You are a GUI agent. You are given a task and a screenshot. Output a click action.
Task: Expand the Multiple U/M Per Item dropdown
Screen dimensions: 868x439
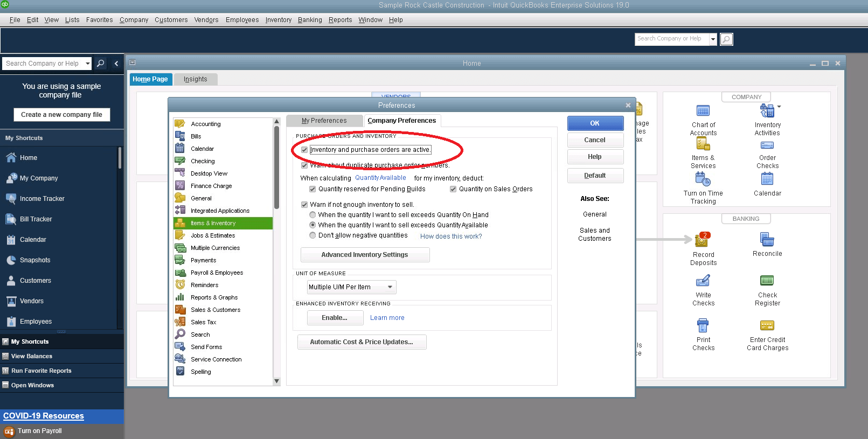point(390,287)
